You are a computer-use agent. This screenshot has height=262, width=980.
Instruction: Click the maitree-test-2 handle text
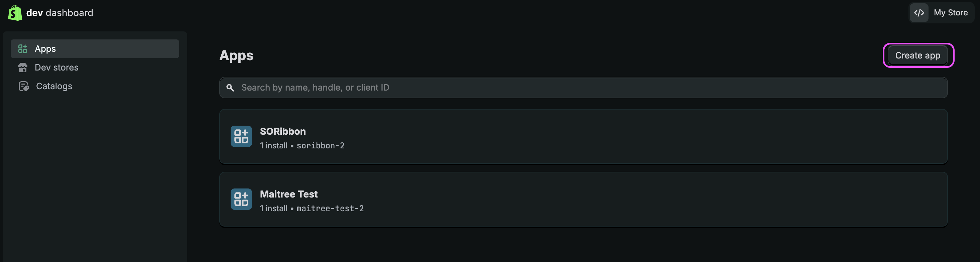click(x=330, y=209)
